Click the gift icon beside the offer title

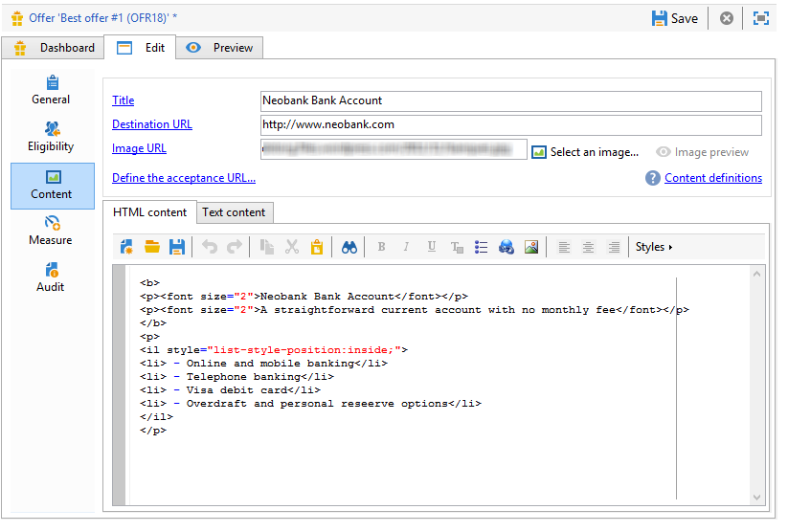click(x=17, y=18)
